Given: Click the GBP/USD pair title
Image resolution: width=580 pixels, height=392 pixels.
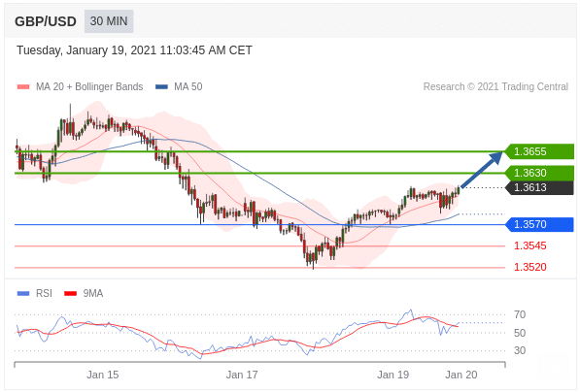Looking at the screenshot, I should 46,21.
